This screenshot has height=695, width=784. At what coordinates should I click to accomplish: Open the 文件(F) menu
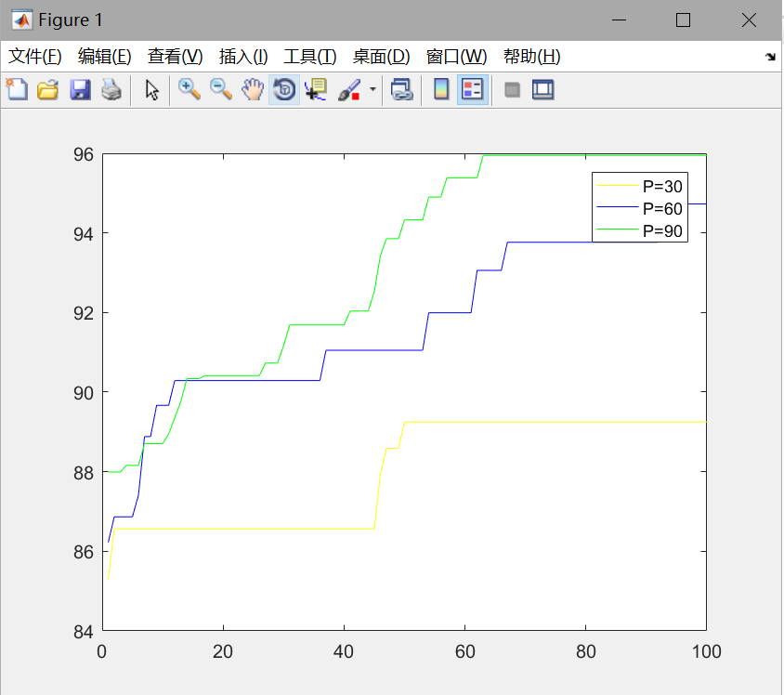[x=35, y=57]
